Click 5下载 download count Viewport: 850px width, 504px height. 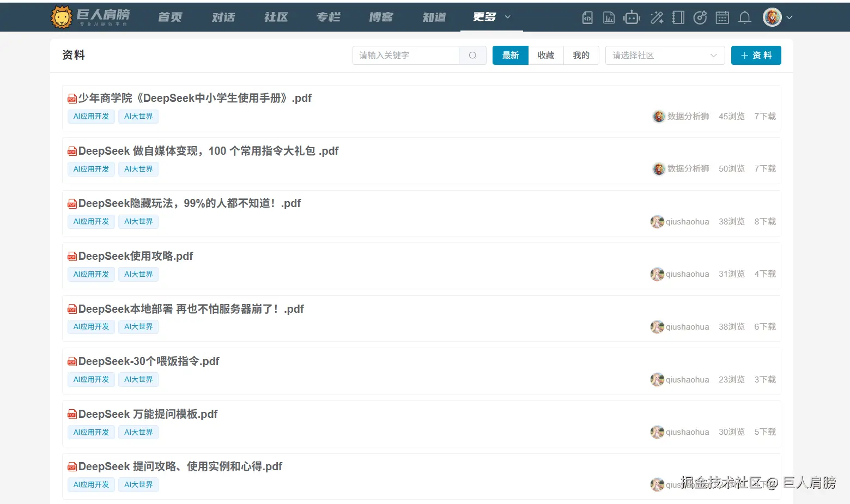765,432
